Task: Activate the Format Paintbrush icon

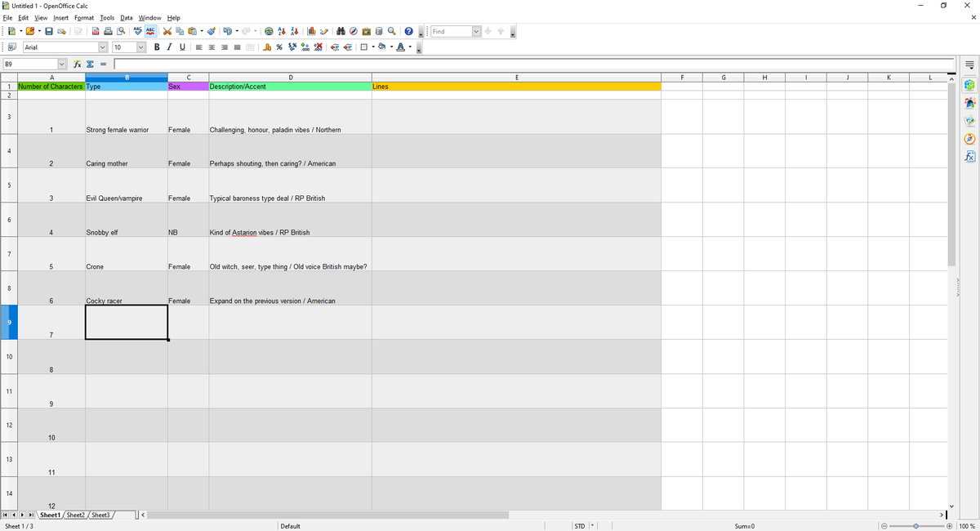Action: [x=212, y=31]
